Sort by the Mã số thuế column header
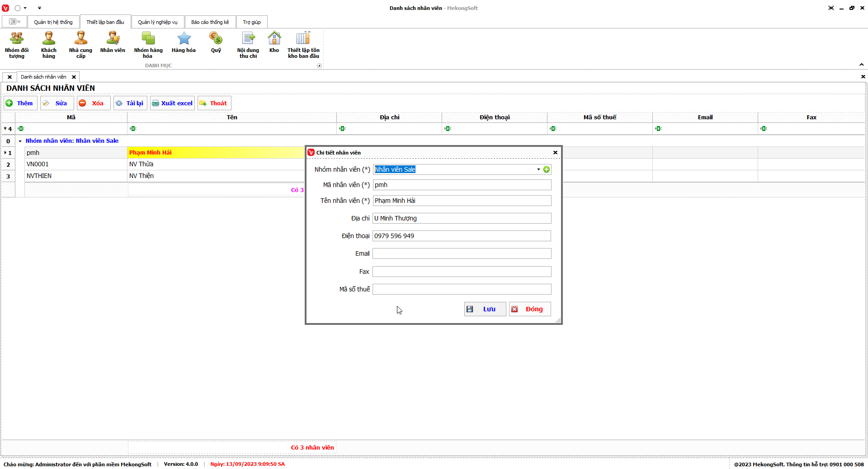This screenshot has width=868, height=469. coord(600,117)
